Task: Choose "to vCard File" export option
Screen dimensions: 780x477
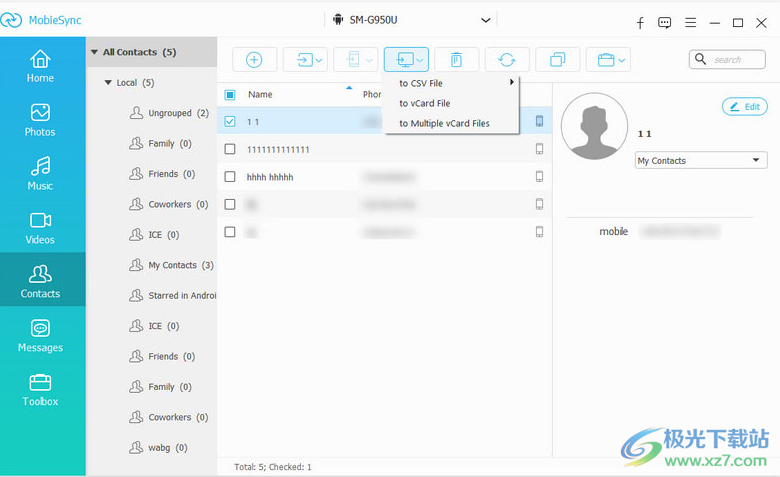Action: click(425, 104)
